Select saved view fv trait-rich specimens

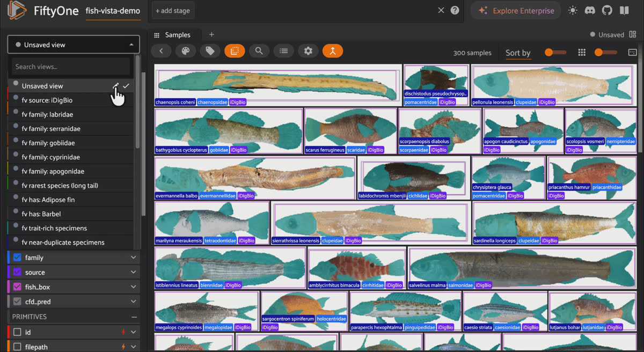(71, 228)
